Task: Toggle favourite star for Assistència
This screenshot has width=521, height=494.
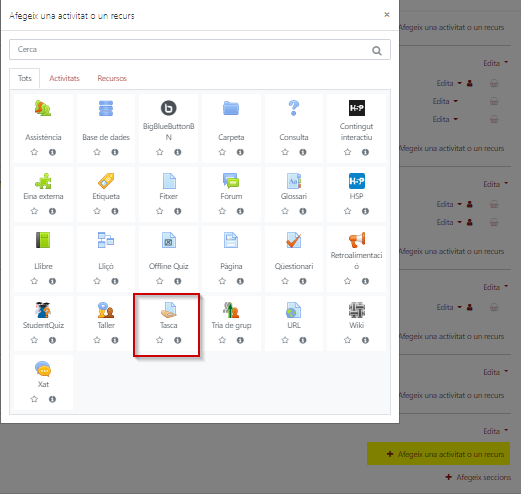Action: 34,152
